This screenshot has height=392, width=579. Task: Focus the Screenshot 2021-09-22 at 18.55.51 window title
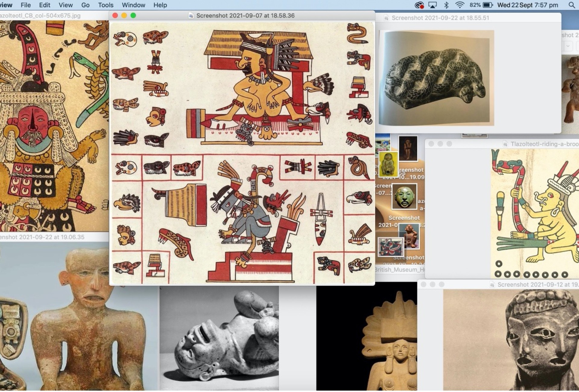tap(440, 18)
